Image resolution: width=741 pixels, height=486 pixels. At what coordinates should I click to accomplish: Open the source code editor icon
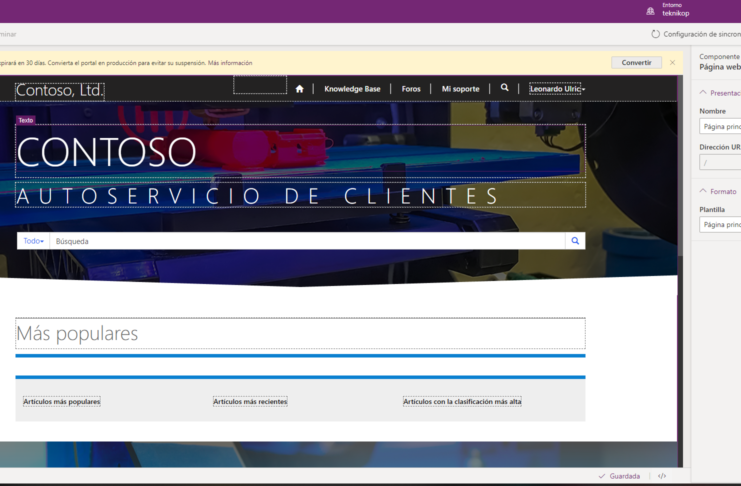coord(662,476)
